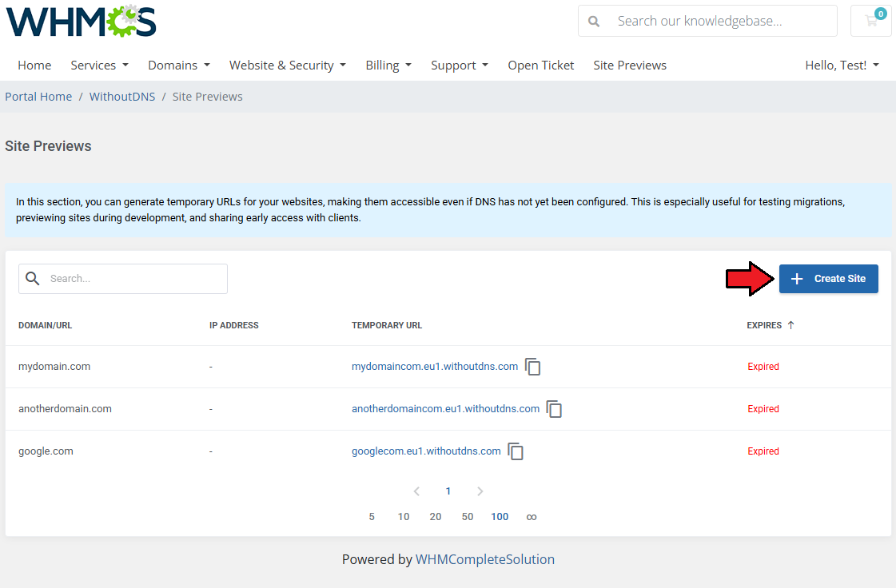The image size is (896, 588).
Task: Click Expired status for google.com
Action: (x=763, y=451)
